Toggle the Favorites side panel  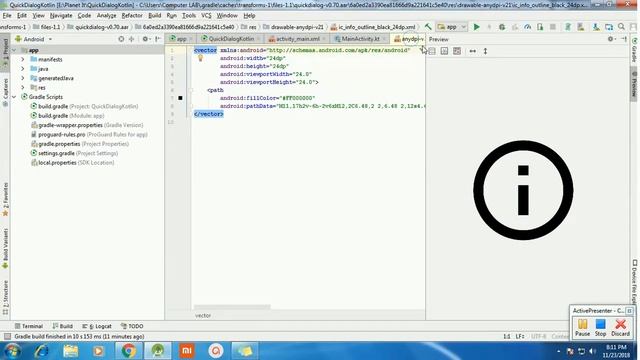tap(5, 199)
